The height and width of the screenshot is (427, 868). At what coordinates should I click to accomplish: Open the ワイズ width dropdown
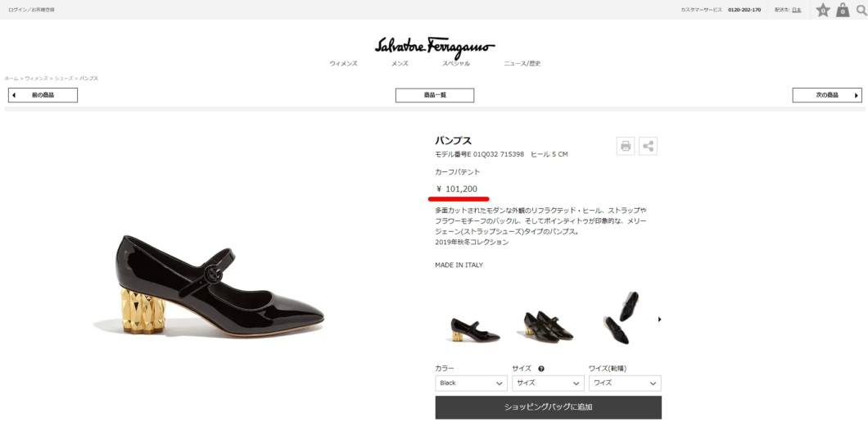tap(625, 384)
